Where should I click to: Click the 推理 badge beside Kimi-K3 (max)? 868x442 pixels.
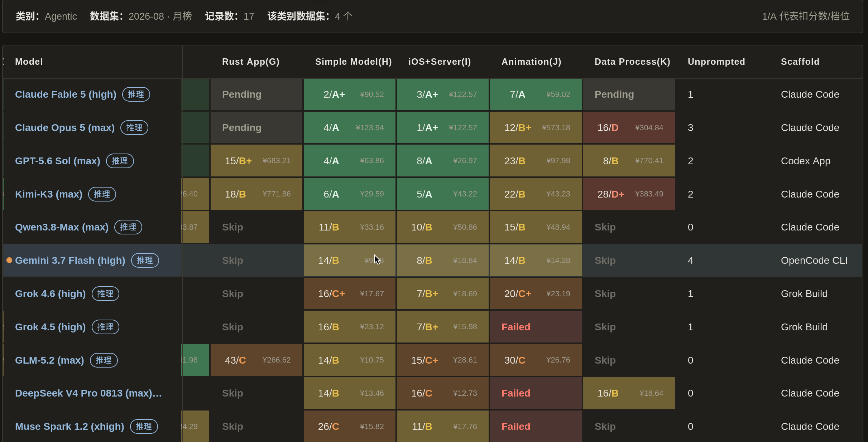pos(102,194)
